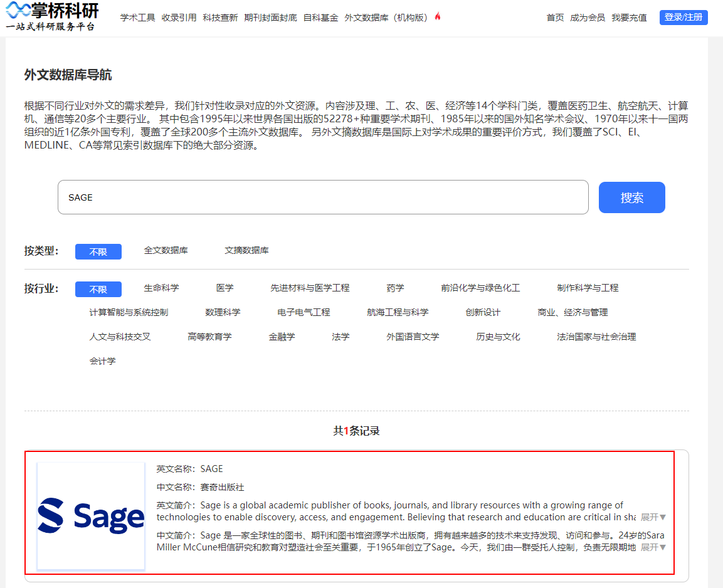723x588 pixels.
Task: Open the Sage logo thumbnail
Action: pyautogui.click(x=91, y=516)
